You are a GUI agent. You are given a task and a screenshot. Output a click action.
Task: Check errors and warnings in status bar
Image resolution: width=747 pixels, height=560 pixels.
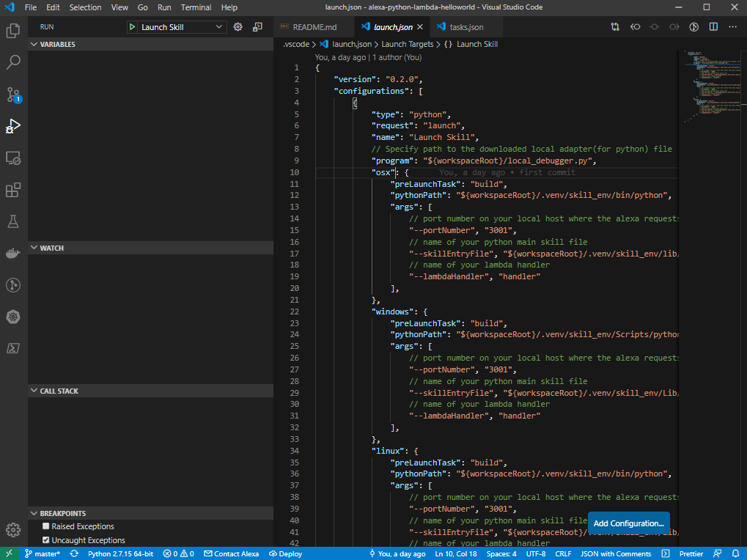[177, 553]
